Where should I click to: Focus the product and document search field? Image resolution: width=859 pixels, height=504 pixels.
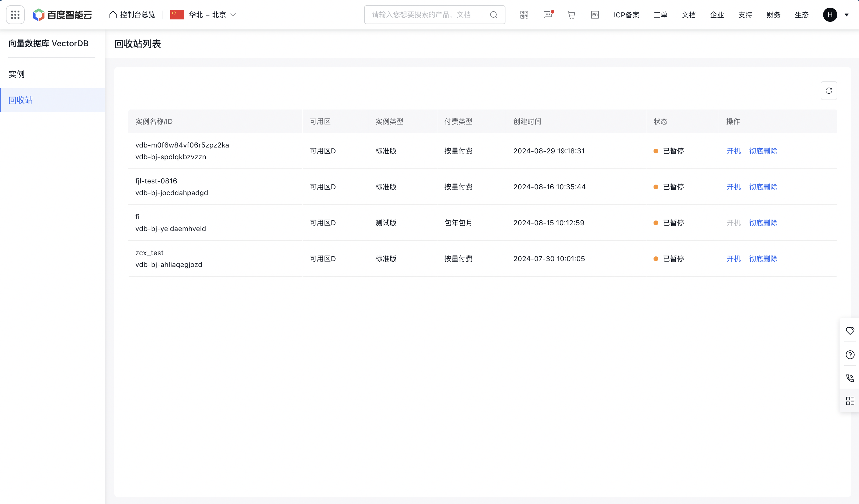(435, 15)
